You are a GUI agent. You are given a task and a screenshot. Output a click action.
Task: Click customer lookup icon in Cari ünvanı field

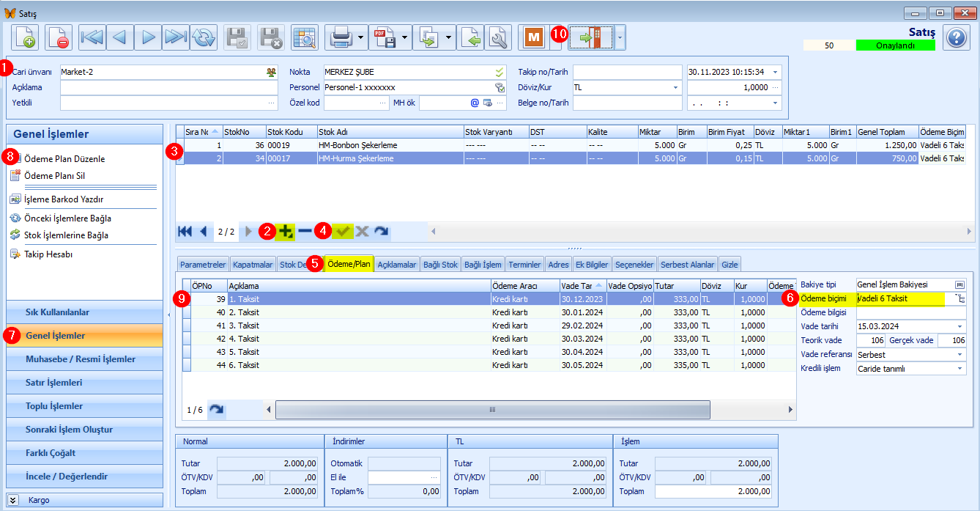point(272,72)
